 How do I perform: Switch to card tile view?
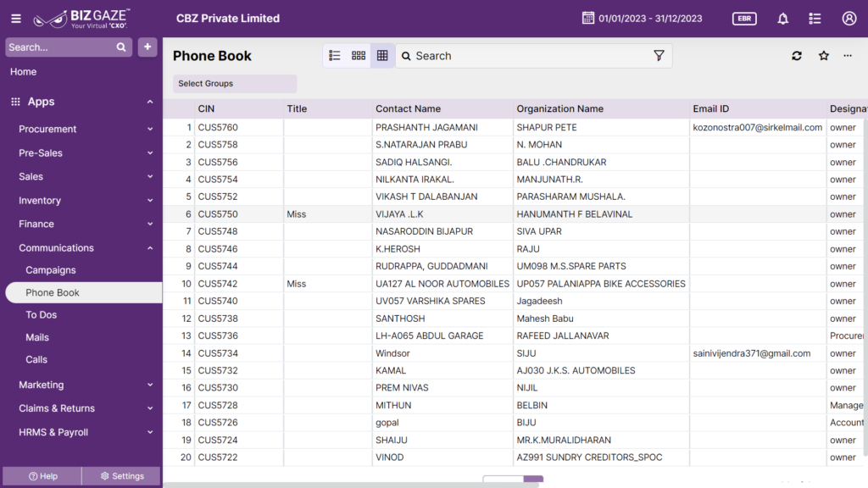click(x=359, y=56)
